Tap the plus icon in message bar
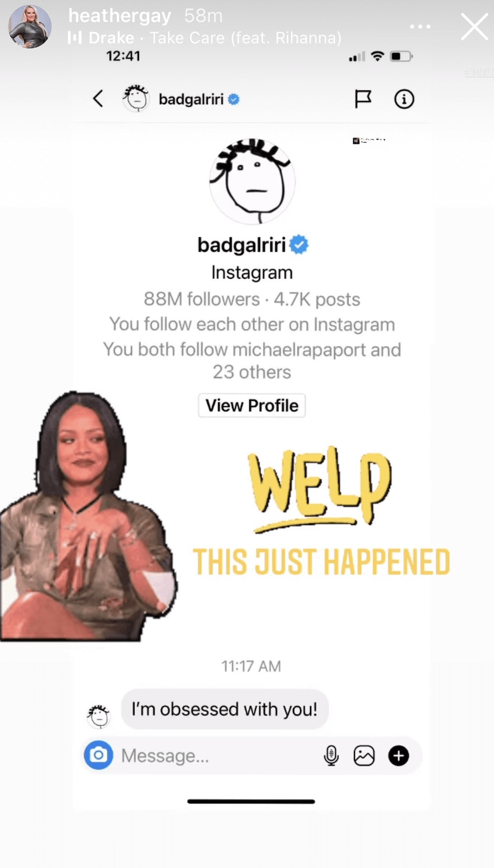 399,755
